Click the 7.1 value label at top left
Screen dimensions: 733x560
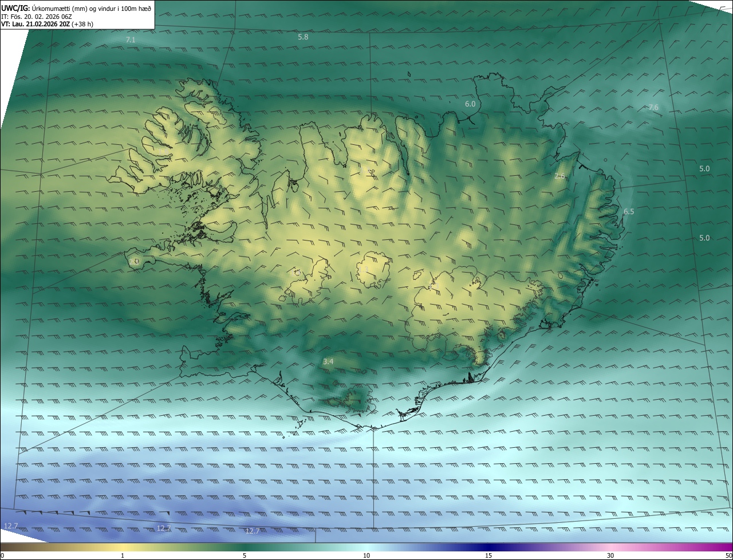click(131, 40)
